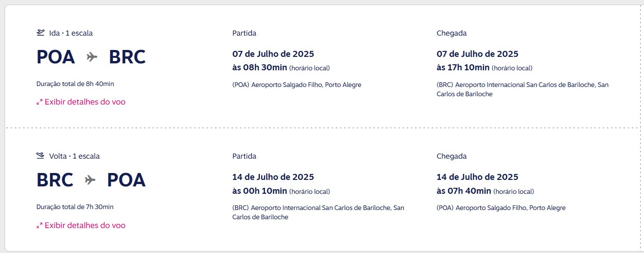The width and height of the screenshot is (644, 253).
Task: Click the landing plane icon beside Volta
Action: point(41,156)
